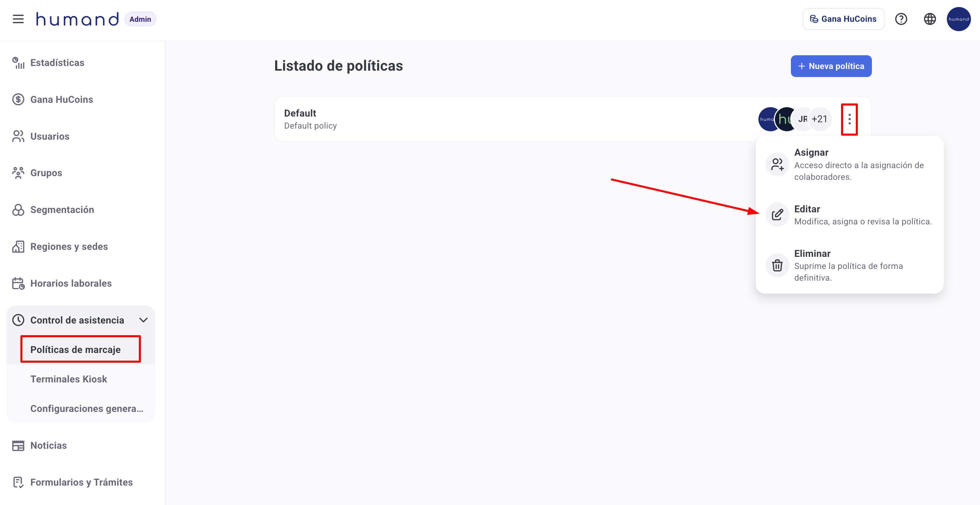
Task: Collapse the Control de asistencia chevron
Action: (x=144, y=320)
